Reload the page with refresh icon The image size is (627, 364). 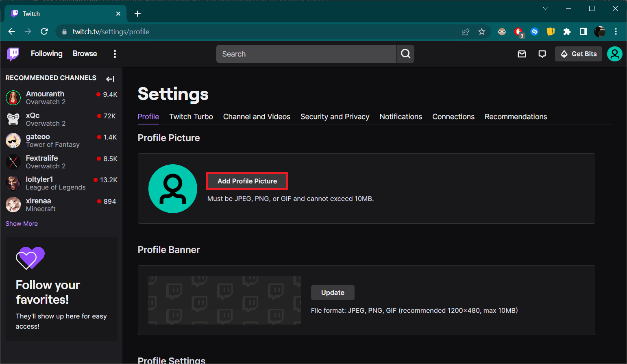click(x=44, y=31)
